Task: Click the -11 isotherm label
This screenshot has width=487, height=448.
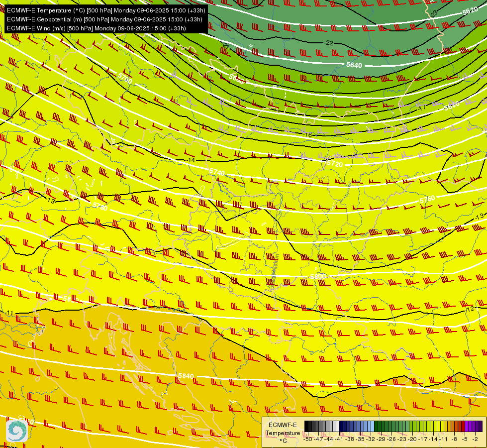Action: click(x=9, y=313)
